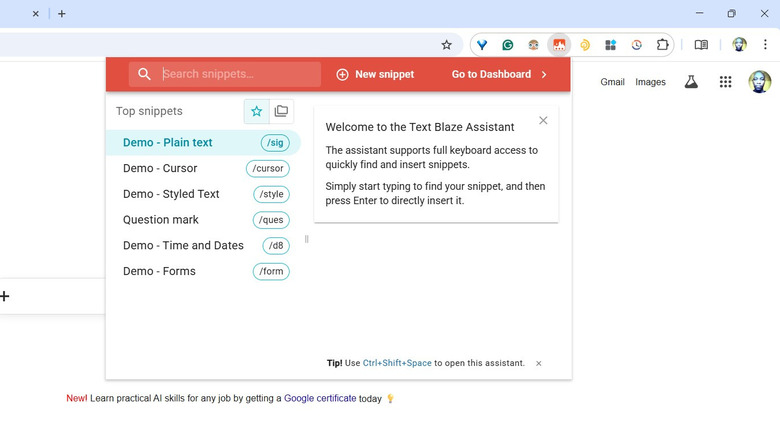Select Demo - Cursor snippet
Viewport: 780px width, 438px height.
point(203,168)
